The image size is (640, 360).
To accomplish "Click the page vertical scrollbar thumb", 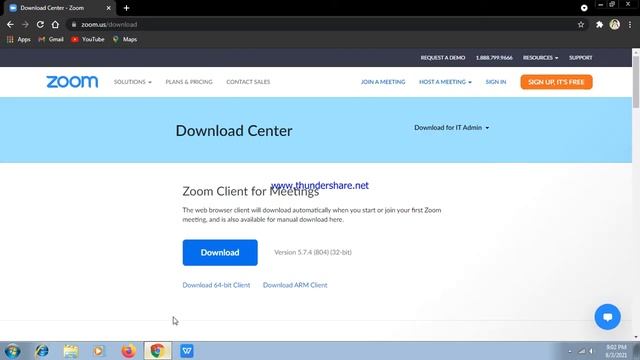I will coord(636,82).
